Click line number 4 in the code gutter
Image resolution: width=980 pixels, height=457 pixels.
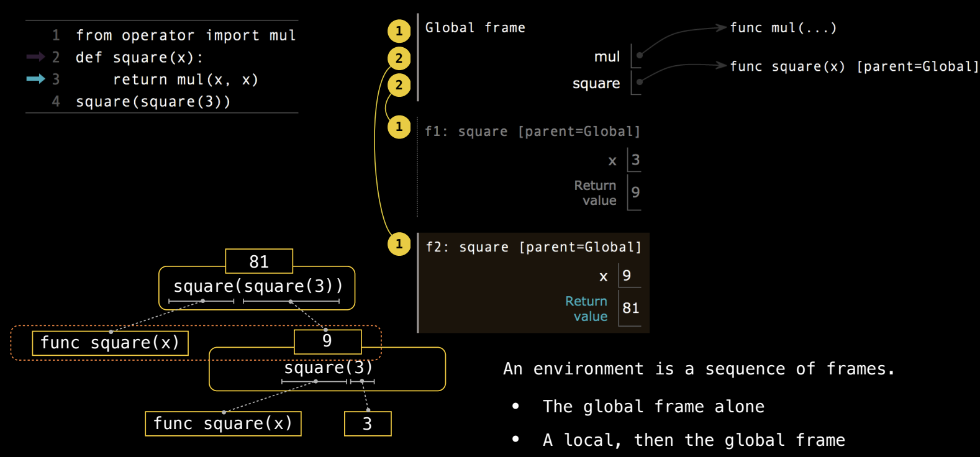point(56,101)
